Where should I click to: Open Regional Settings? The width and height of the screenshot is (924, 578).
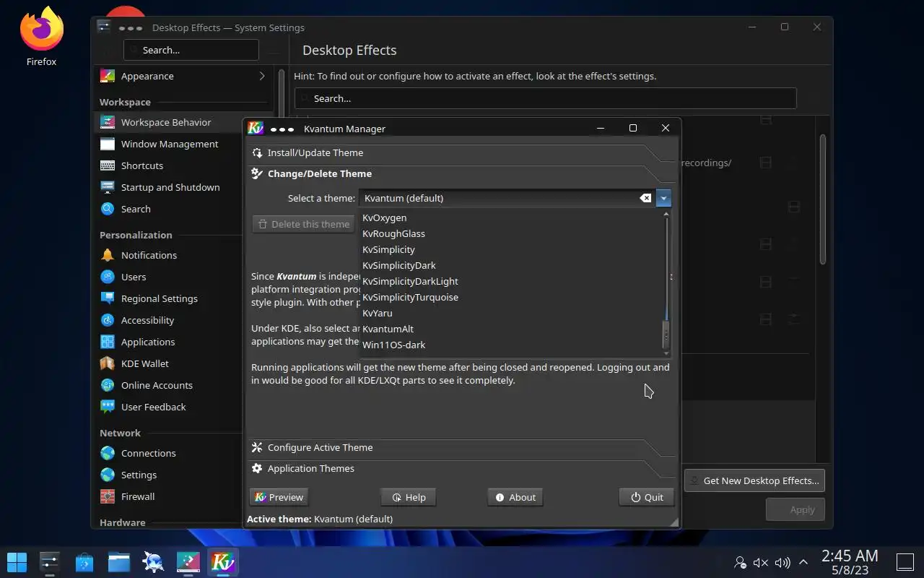pyautogui.click(x=168, y=298)
